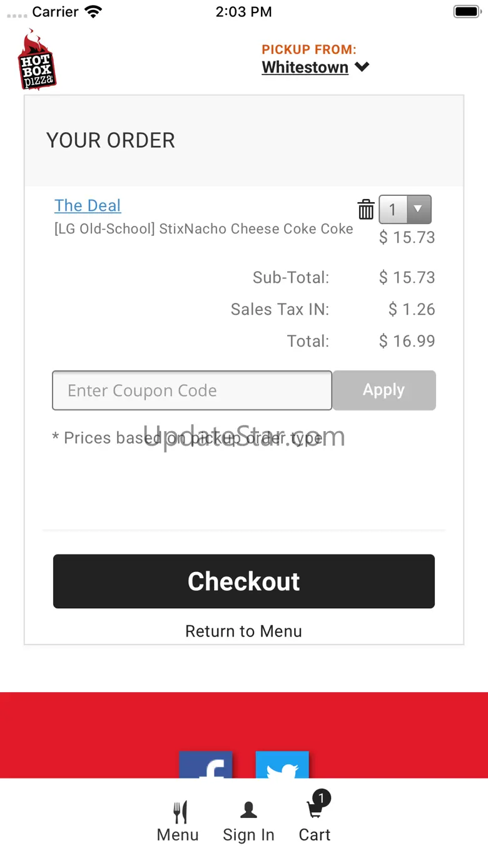Tap the Hot Box Pizza logo

click(x=36, y=60)
